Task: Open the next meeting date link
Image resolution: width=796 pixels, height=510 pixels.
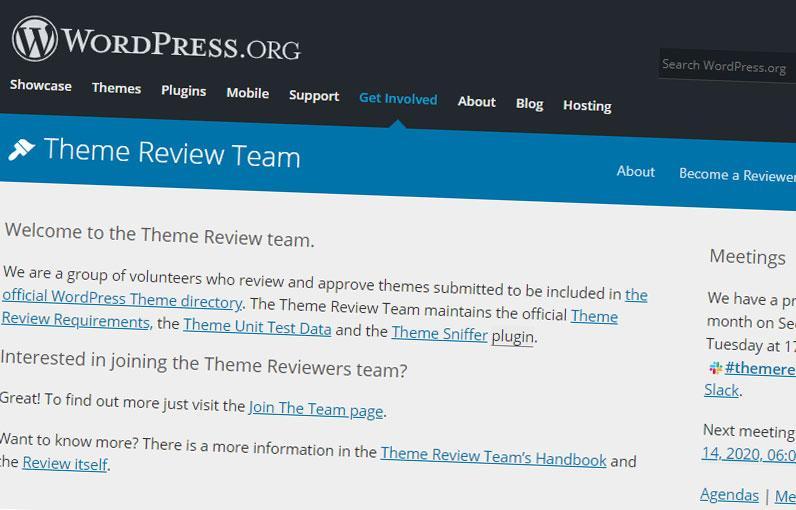Action: point(749,454)
